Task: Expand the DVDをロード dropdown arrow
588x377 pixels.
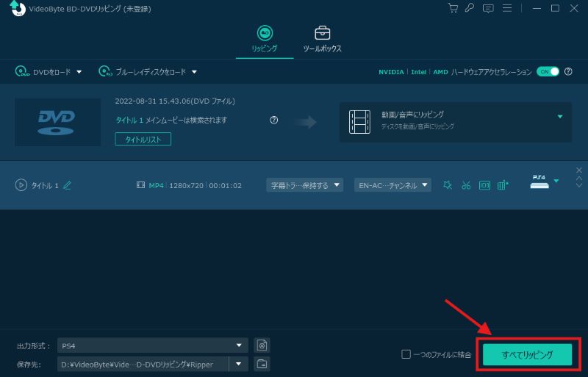Action: pyautogui.click(x=79, y=72)
